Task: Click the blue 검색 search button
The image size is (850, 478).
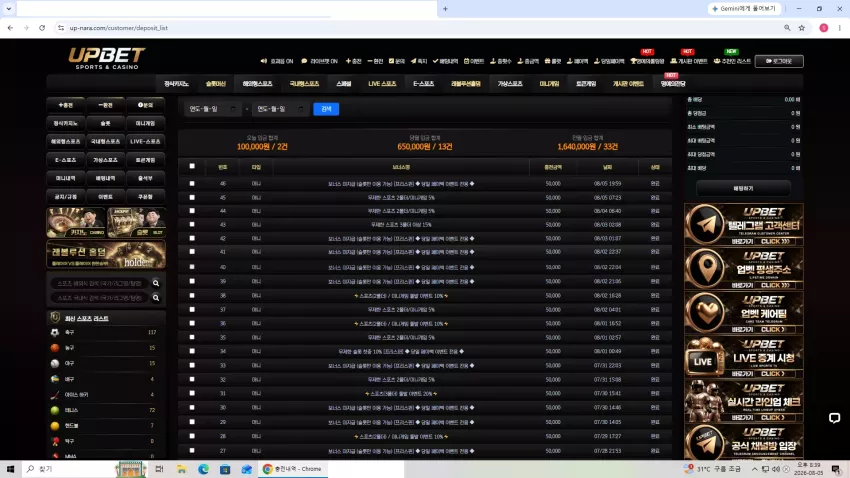Action: 326,109
